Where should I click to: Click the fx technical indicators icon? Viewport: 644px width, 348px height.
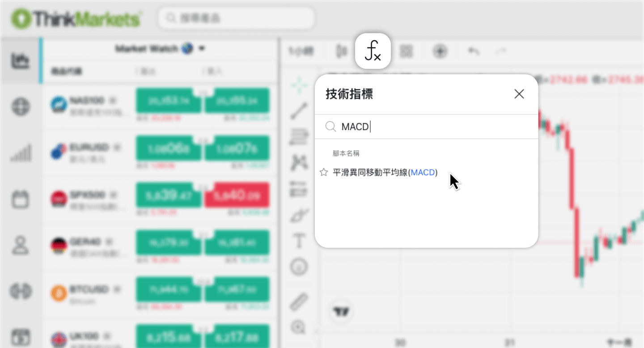pyautogui.click(x=373, y=51)
